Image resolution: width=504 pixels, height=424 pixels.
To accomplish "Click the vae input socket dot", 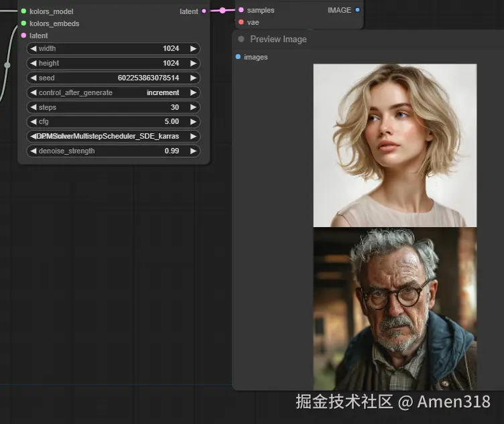I will pyautogui.click(x=241, y=22).
